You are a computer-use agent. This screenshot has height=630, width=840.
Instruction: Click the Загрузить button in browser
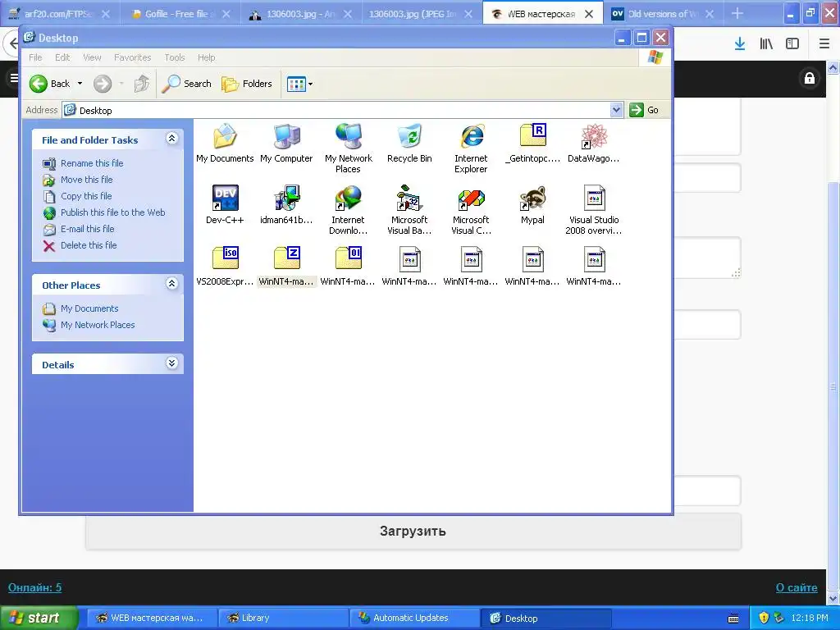click(x=413, y=531)
